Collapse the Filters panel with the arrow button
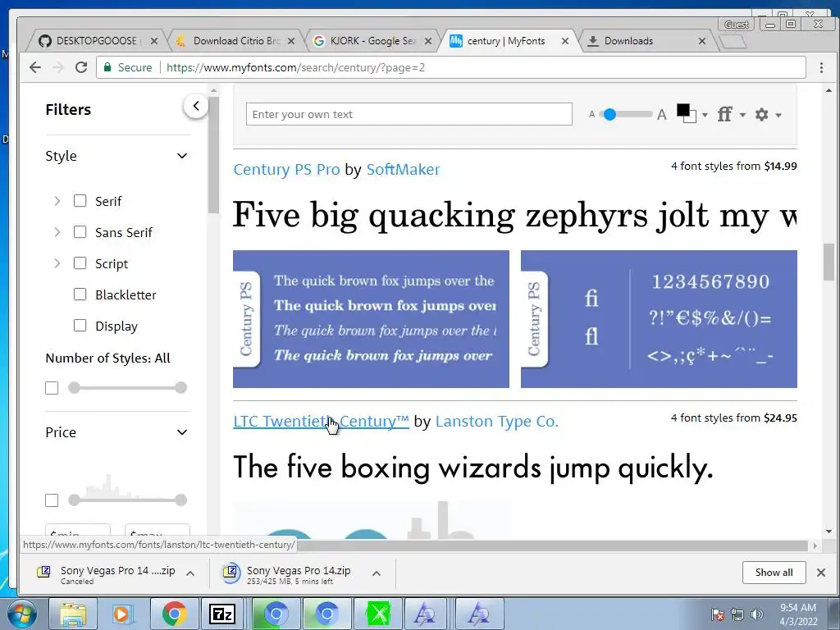 point(196,106)
